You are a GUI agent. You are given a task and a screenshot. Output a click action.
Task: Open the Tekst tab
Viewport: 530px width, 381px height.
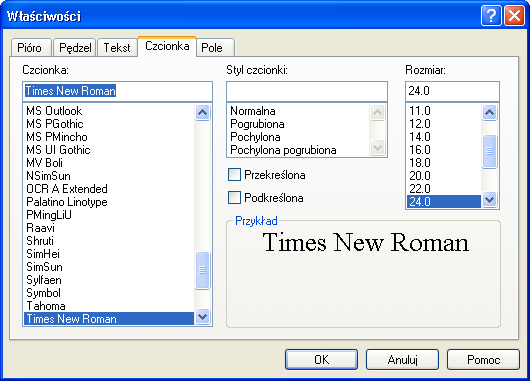point(117,48)
